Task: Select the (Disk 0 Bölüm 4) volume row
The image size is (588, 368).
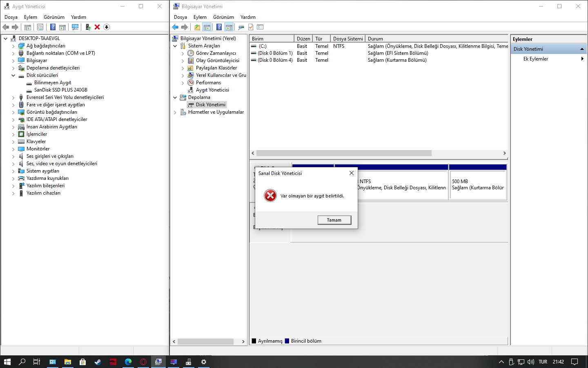Action: tap(379, 60)
